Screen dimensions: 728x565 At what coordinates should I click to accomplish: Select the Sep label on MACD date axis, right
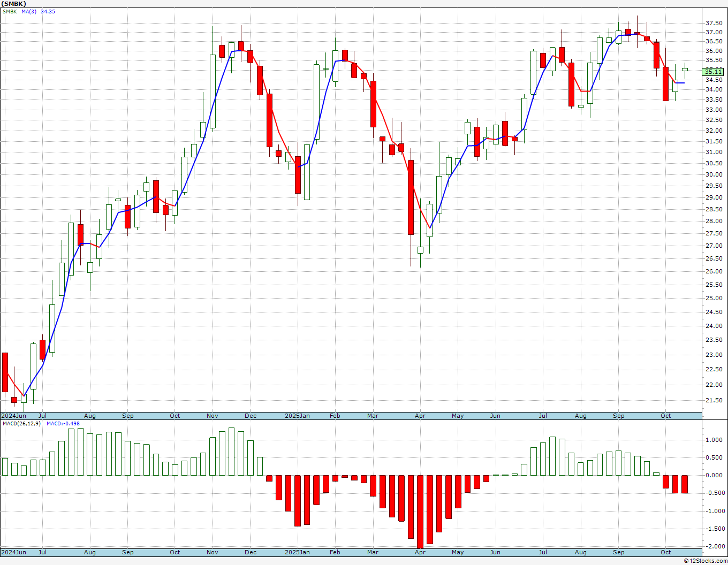619,552
